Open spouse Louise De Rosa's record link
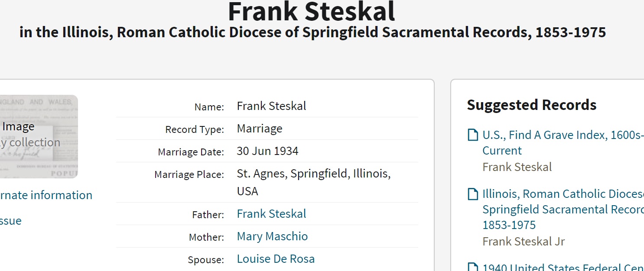 pyautogui.click(x=276, y=259)
